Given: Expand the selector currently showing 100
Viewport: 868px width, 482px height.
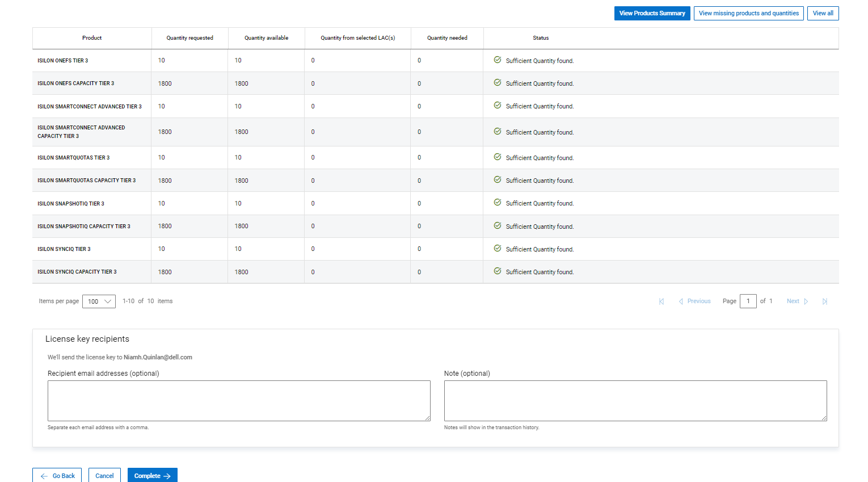Looking at the screenshot, I should pyautogui.click(x=99, y=301).
